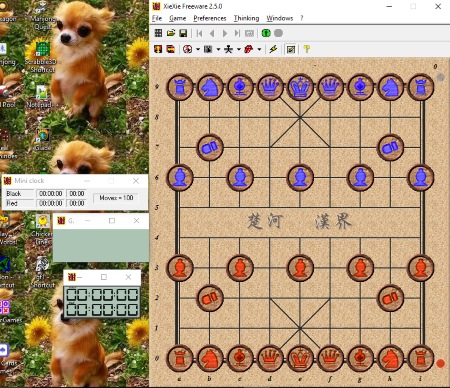Image resolution: width=450 pixels, height=388 pixels.
Task: Expand the dropdown beside the red lips icon
Action: pyautogui.click(x=259, y=49)
